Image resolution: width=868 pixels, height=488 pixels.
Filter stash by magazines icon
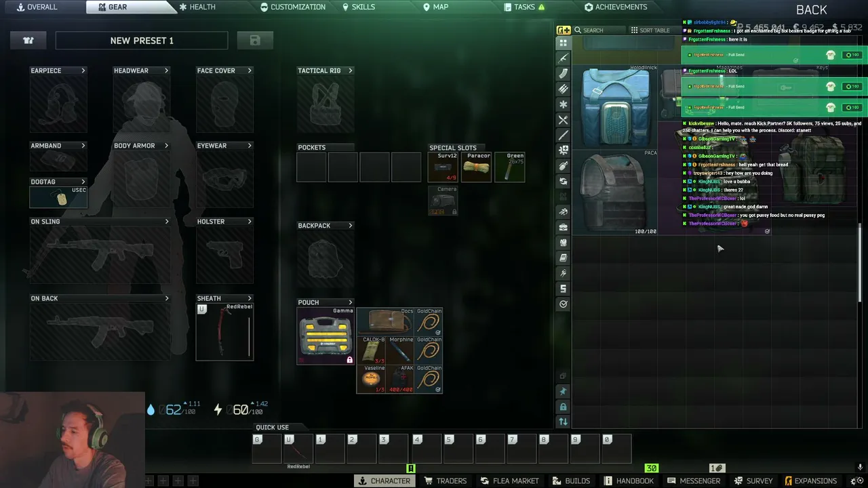click(x=563, y=74)
